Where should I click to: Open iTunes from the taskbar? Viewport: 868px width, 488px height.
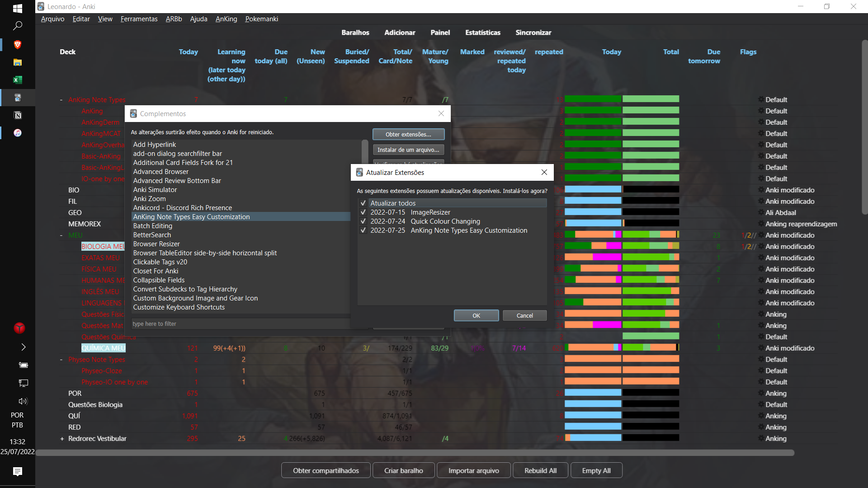pyautogui.click(x=18, y=133)
